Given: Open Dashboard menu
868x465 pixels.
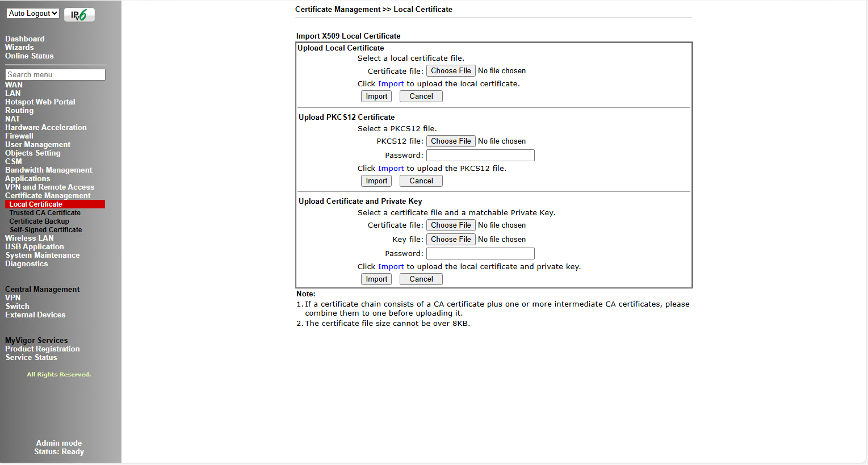Looking at the screenshot, I should [x=25, y=39].
